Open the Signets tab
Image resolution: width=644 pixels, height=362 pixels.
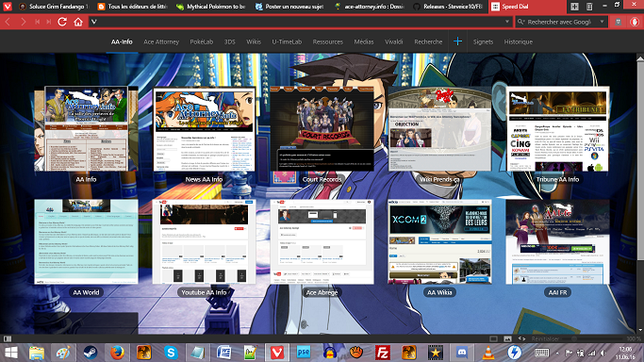click(483, 41)
